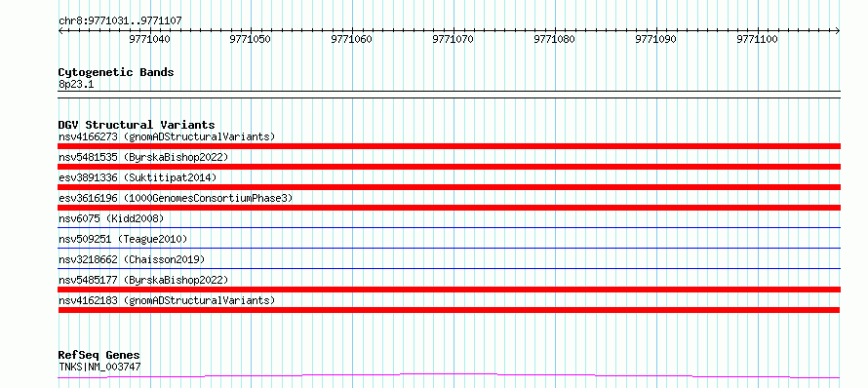Open variant nsv4166273 gnomADStructuralVariants label

point(167,136)
